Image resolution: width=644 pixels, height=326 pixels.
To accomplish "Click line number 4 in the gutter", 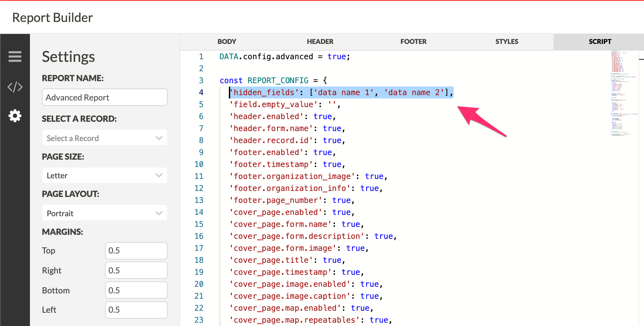I will [201, 92].
